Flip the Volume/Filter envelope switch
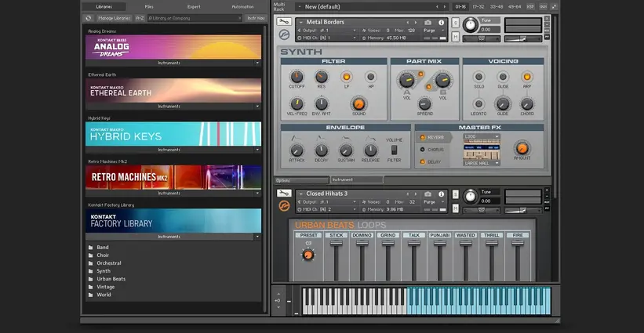 [394, 150]
